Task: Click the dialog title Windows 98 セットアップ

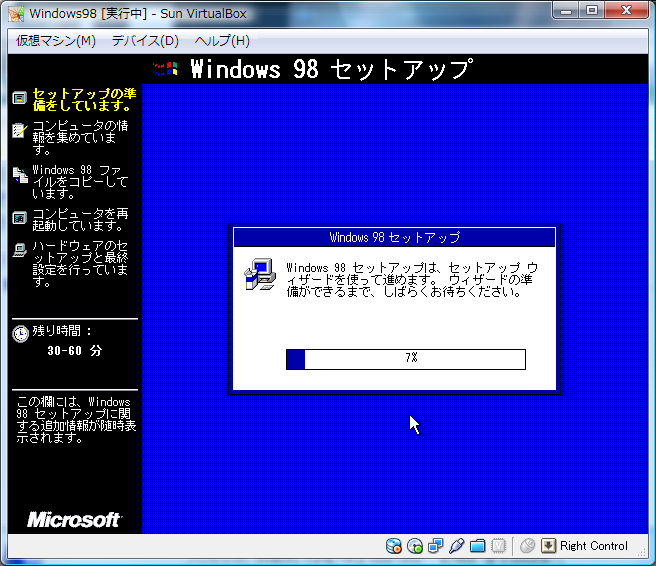Action: click(x=395, y=237)
